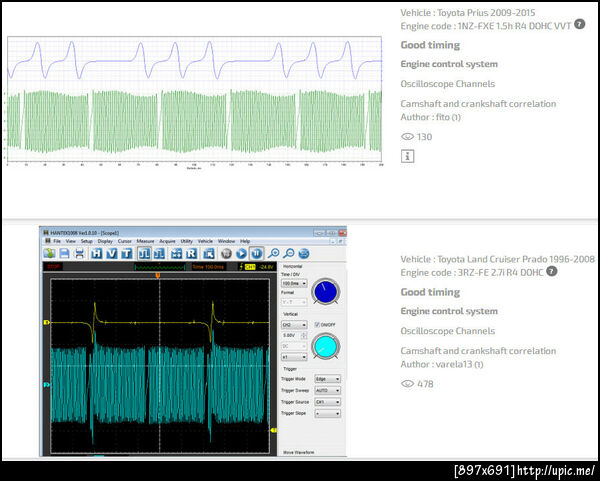Open the Prius waveform chart thumbnail
Screen dimensions: 600x481
[x=194, y=102]
